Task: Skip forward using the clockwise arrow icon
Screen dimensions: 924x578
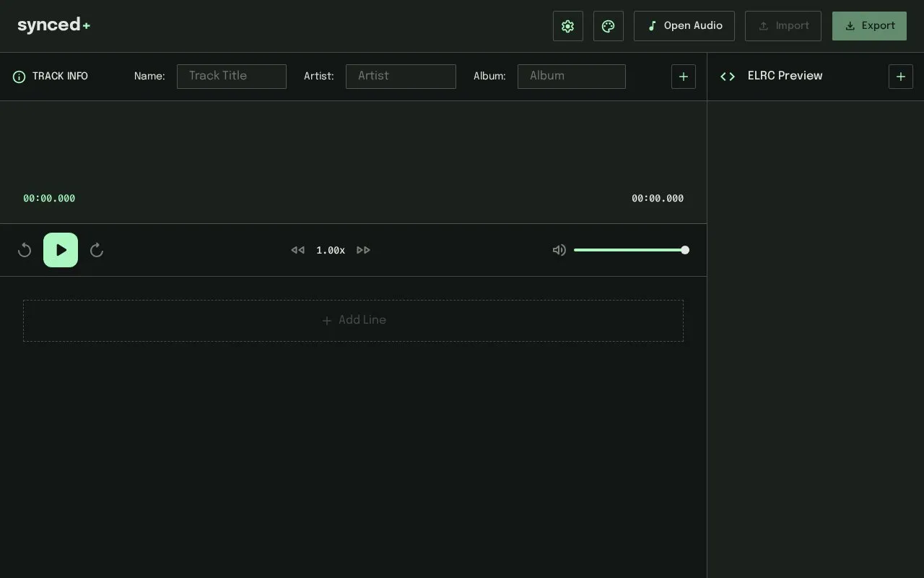Action: click(97, 250)
